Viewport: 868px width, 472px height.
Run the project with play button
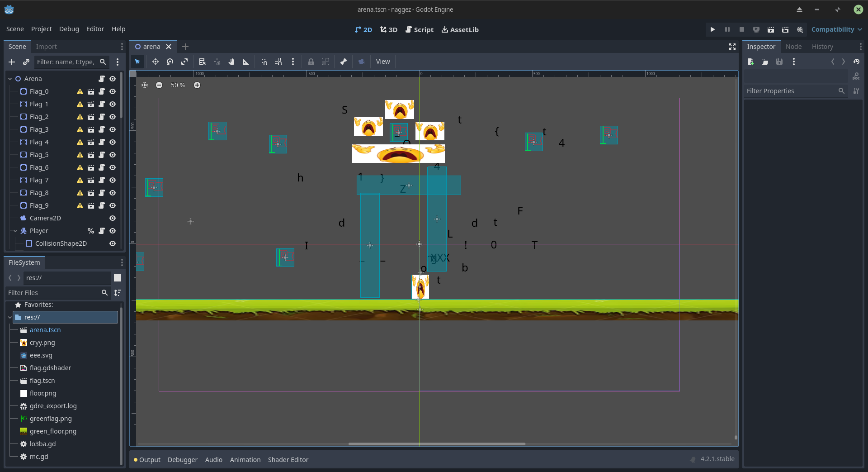tap(712, 29)
